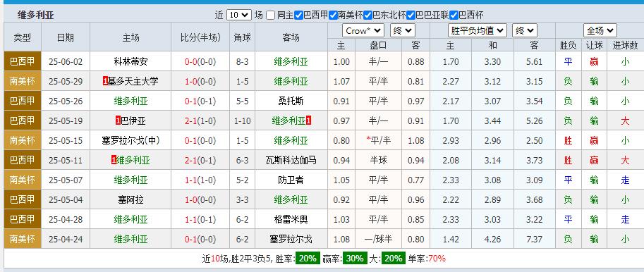Image resolution: width=644 pixels, height=272 pixels.
Task: Open the Crow* odds company dropdown
Action: pyautogui.click(x=363, y=31)
